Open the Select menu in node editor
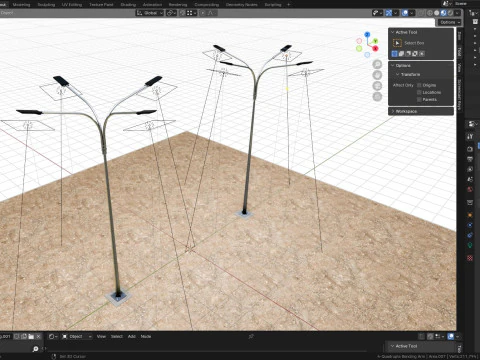This screenshot has height=360, width=480. (x=117, y=337)
